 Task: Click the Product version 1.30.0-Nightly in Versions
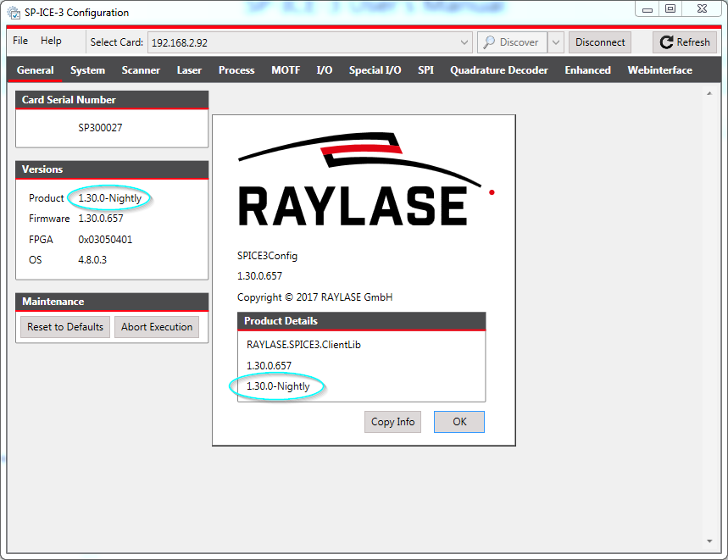pyautogui.click(x=110, y=198)
